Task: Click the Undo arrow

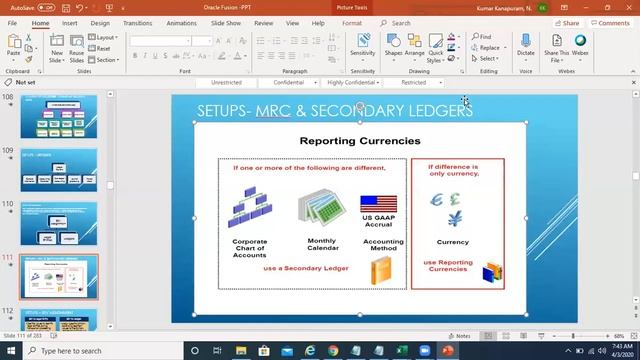Action: tap(80, 8)
